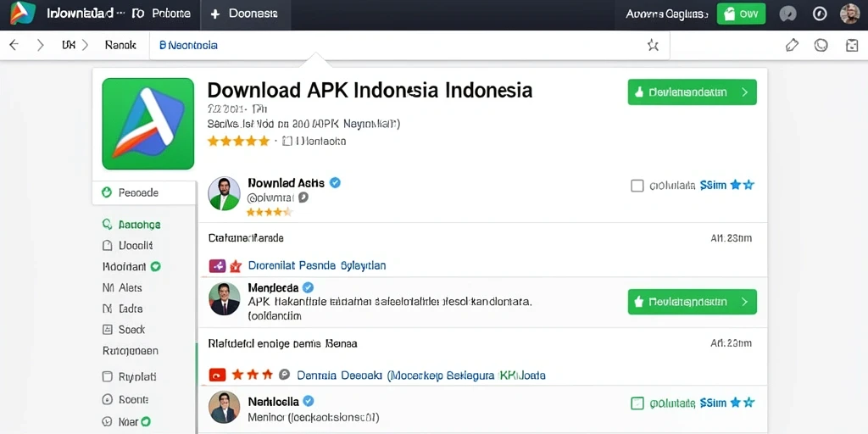
Task: Click the Soente sidebar icon
Action: [108, 399]
